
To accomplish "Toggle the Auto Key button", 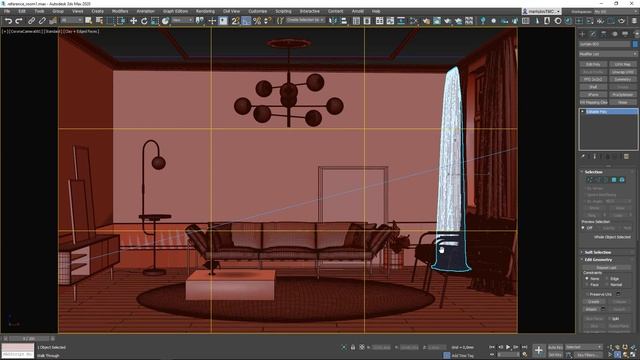I will pos(555,347).
